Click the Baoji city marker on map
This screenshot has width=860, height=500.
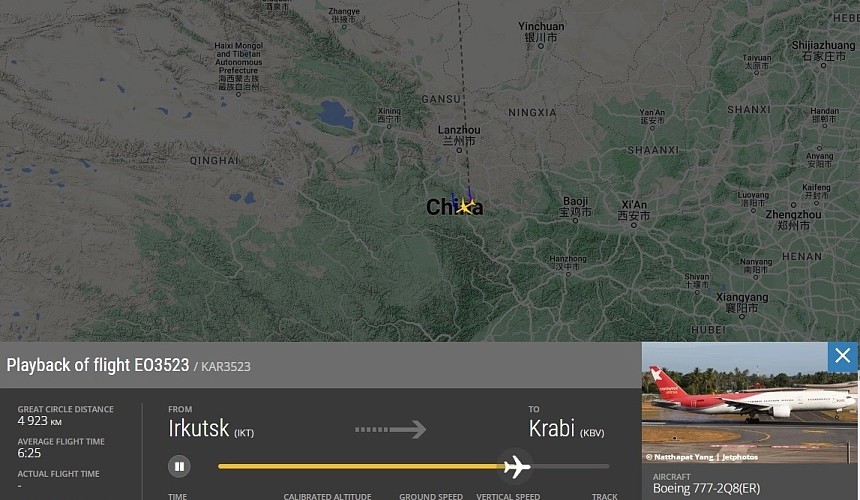575,221
